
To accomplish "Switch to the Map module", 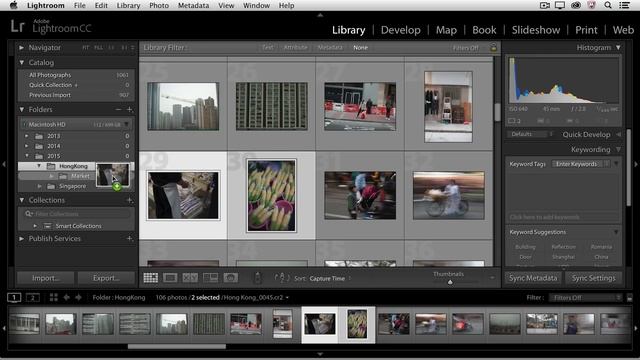I will pos(446,30).
